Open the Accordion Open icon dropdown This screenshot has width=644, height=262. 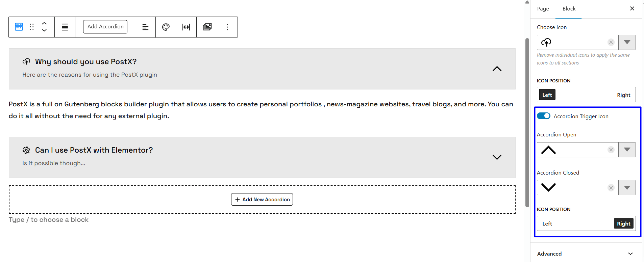[x=627, y=150]
